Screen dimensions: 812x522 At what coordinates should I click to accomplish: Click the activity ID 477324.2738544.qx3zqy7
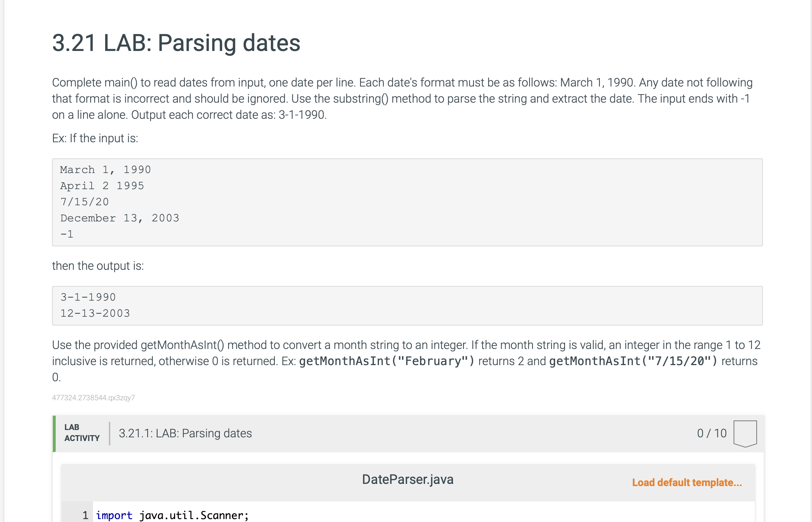[x=93, y=398]
